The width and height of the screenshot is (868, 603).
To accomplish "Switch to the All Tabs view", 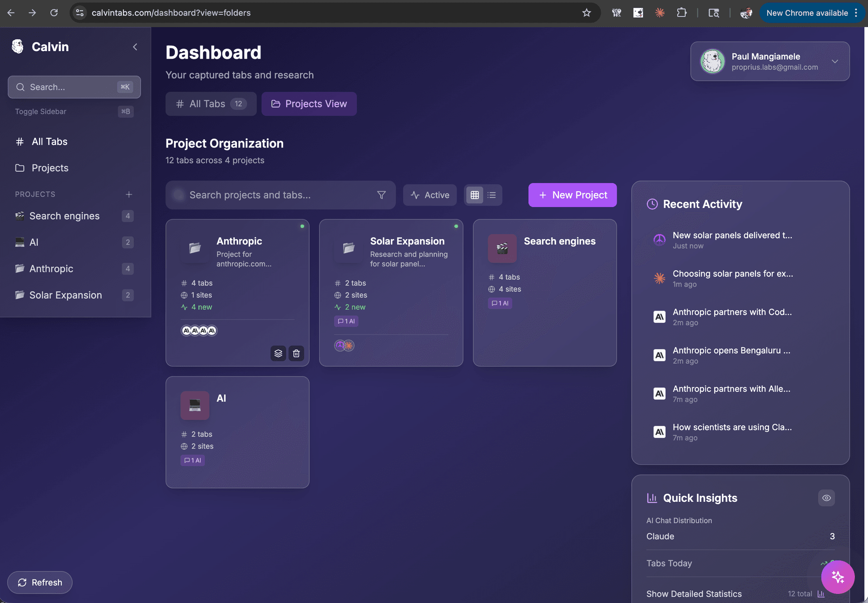I will click(x=211, y=104).
